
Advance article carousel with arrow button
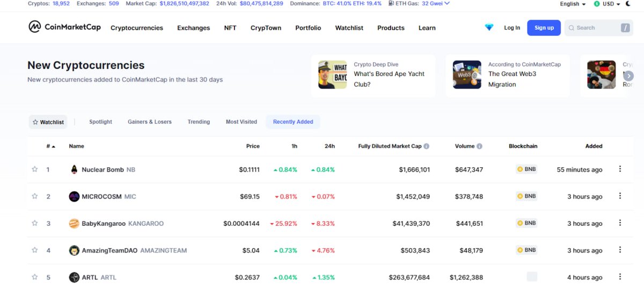628,76
